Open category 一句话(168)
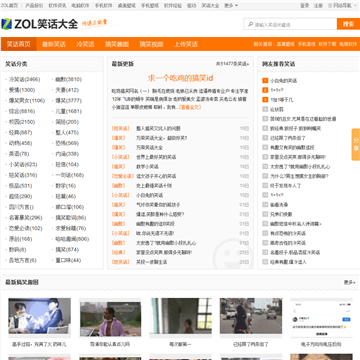This screenshot has height=360, width=360. click(x=70, y=175)
